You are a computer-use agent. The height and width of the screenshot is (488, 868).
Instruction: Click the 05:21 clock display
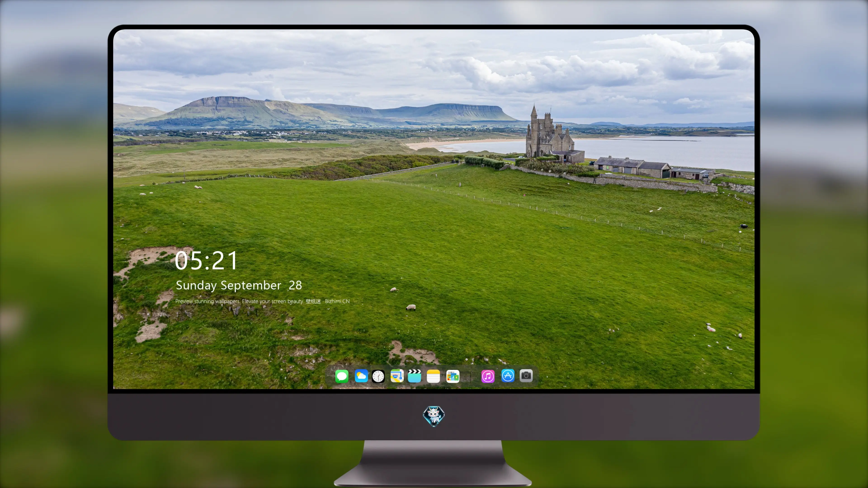coord(206,261)
